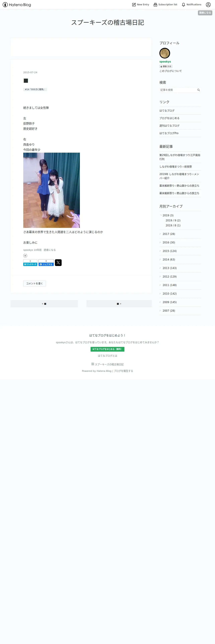
Task: Click the search magnifier icon
Action: [x=198, y=90]
